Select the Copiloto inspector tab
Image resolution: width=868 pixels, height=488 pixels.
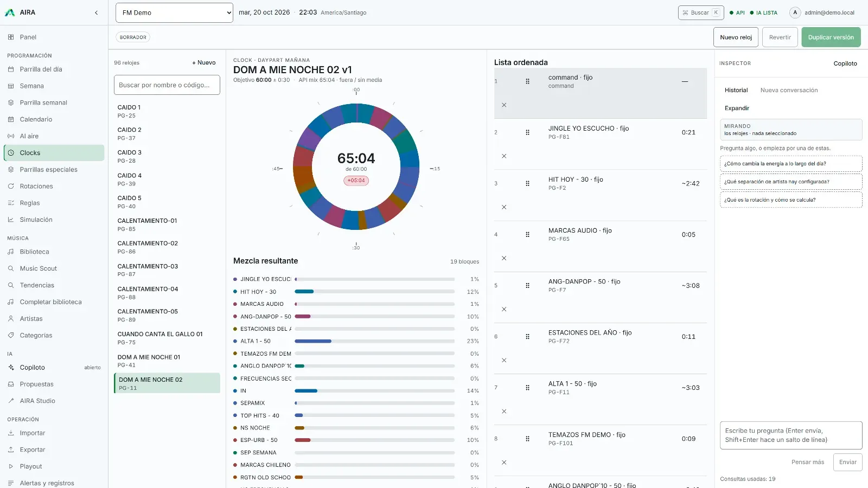pos(845,63)
